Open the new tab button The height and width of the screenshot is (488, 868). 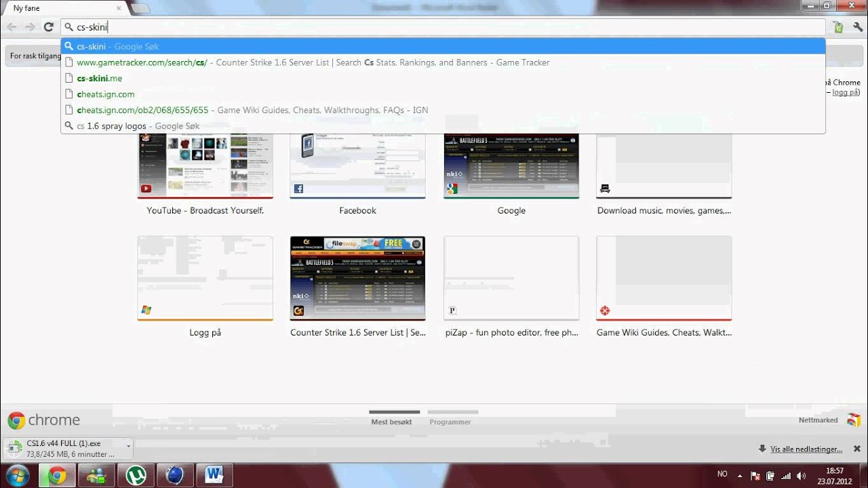point(140,9)
